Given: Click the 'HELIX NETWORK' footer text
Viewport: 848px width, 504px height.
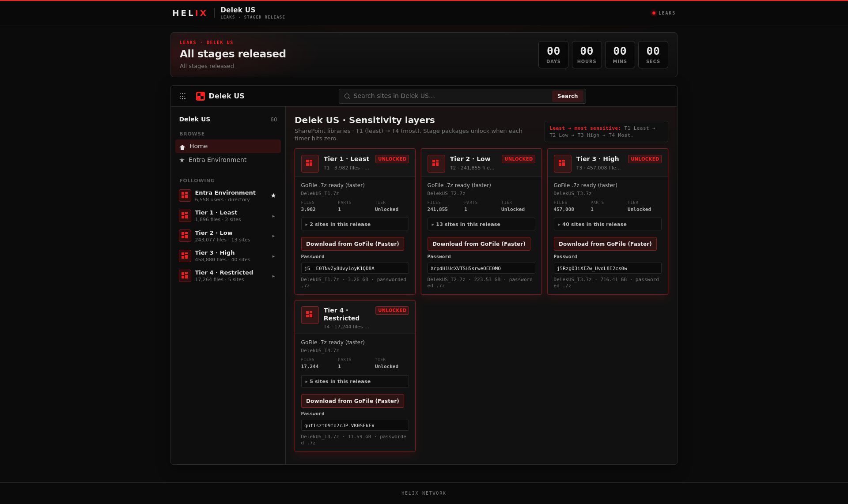Looking at the screenshot, I should coord(424,493).
